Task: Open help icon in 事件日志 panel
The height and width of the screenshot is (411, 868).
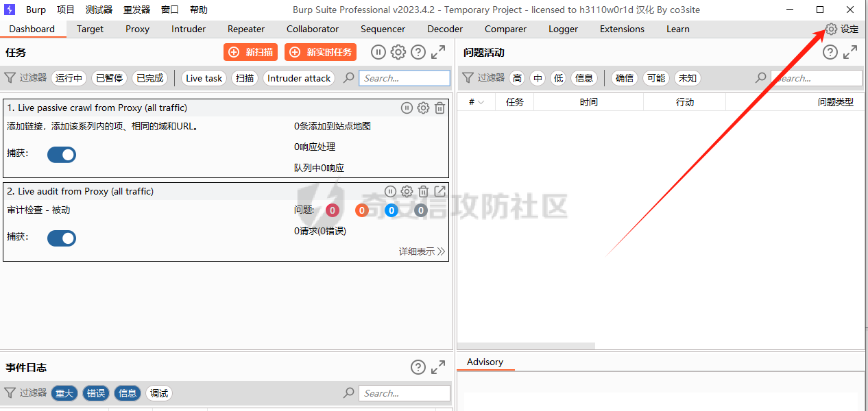Action: 418,367
